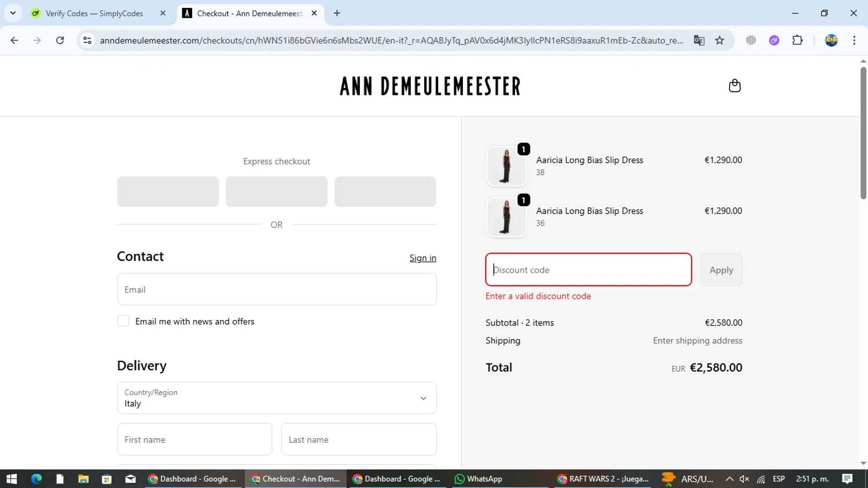Click the Apply discount button

pos(721,270)
